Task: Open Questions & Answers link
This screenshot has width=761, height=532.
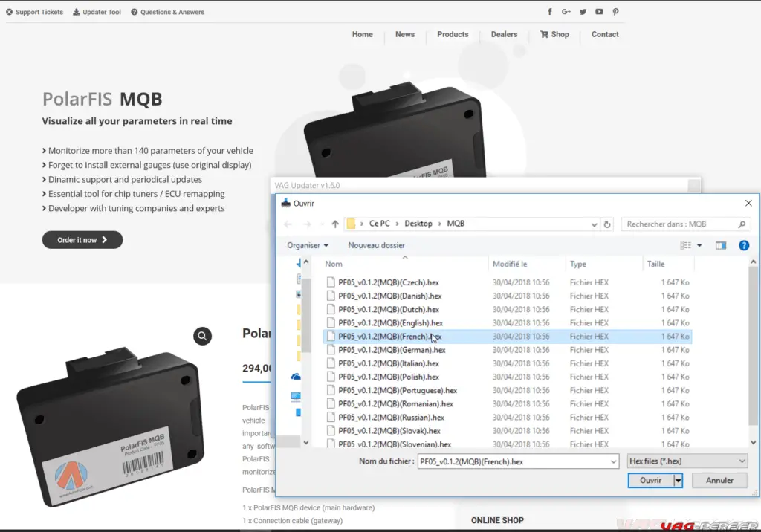Action: tap(167, 12)
